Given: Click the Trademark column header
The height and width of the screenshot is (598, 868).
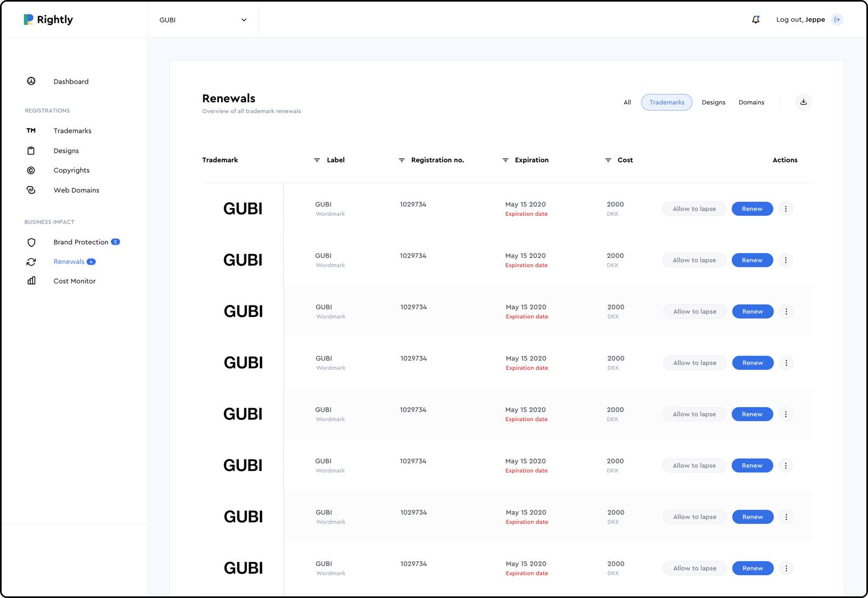Looking at the screenshot, I should click(x=220, y=160).
